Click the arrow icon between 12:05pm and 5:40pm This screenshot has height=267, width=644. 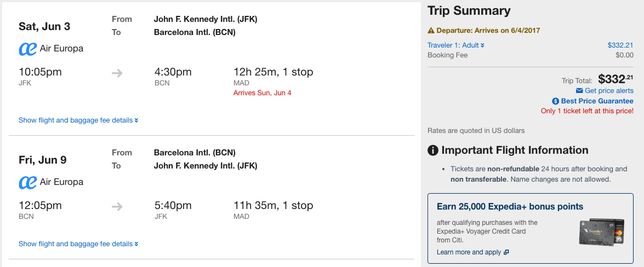(x=117, y=206)
